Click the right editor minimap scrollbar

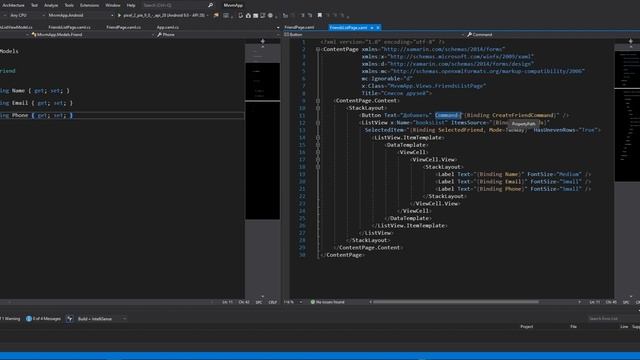[627, 171]
